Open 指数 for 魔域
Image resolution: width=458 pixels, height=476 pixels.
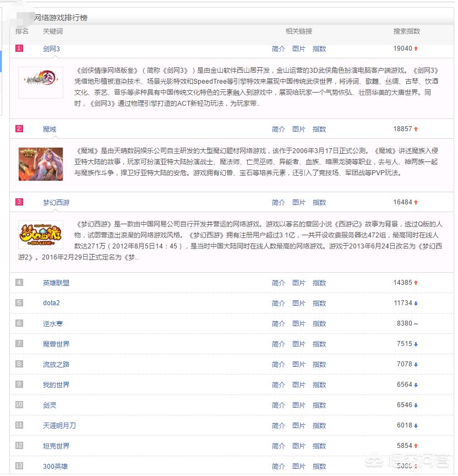(319, 129)
